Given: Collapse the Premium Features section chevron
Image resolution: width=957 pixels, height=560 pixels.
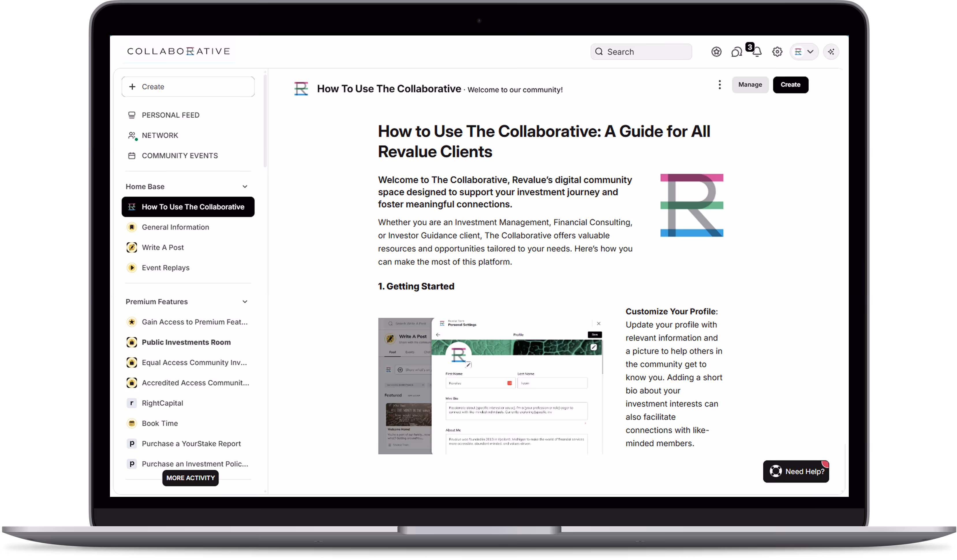Looking at the screenshot, I should click(x=245, y=302).
